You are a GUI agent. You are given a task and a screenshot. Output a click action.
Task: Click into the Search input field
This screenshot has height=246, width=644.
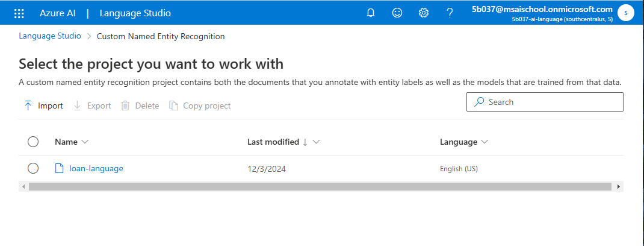coord(545,102)
